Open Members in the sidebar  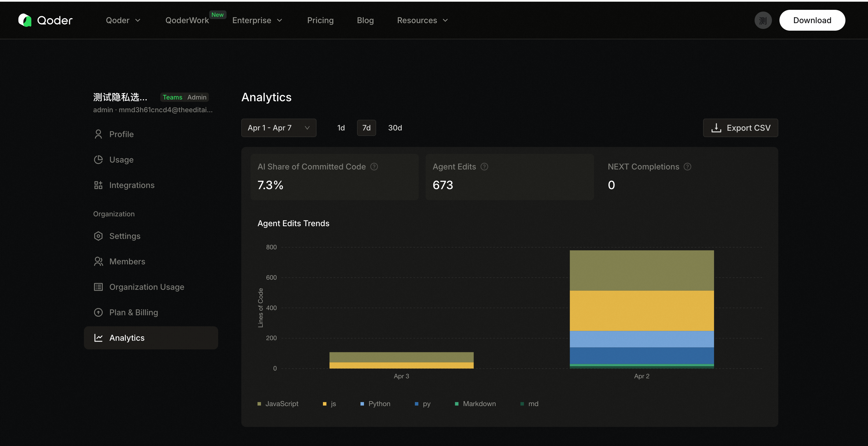click(x=151, y=261)
